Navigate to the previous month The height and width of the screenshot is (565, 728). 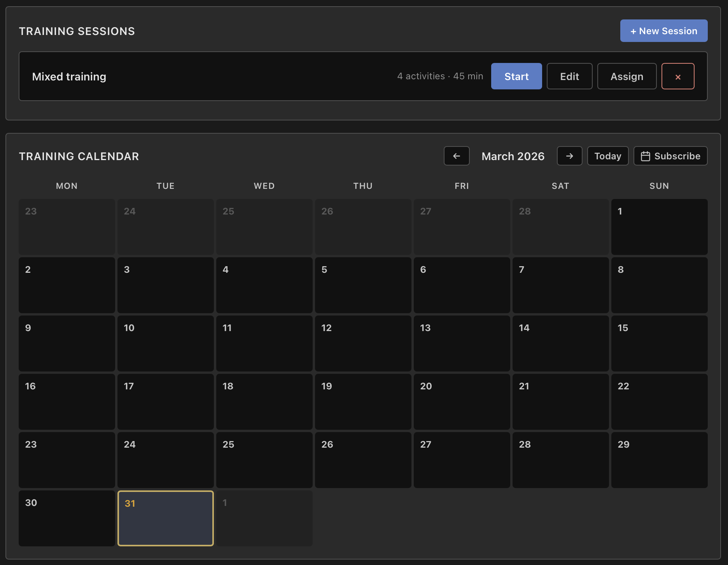point(456,156)
